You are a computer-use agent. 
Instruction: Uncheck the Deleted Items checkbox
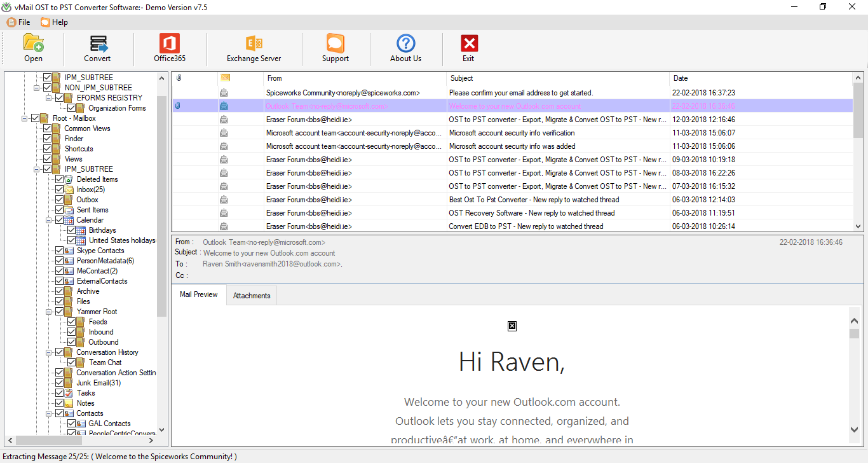point(60,179)
